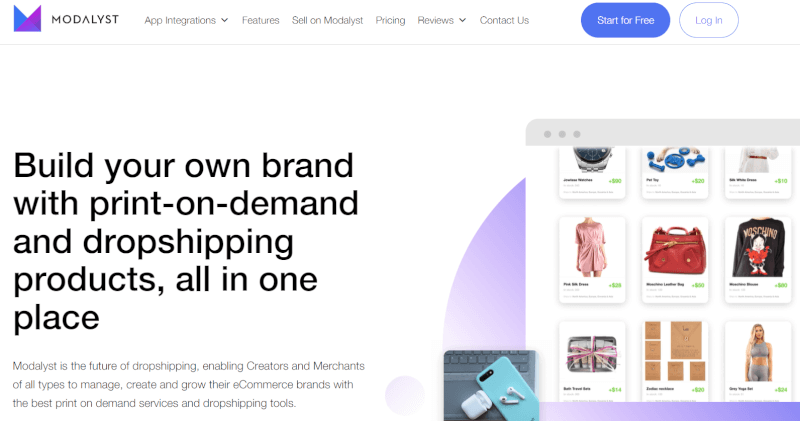Go to Contact Us

pyautogui.click(x=504, y=20)
